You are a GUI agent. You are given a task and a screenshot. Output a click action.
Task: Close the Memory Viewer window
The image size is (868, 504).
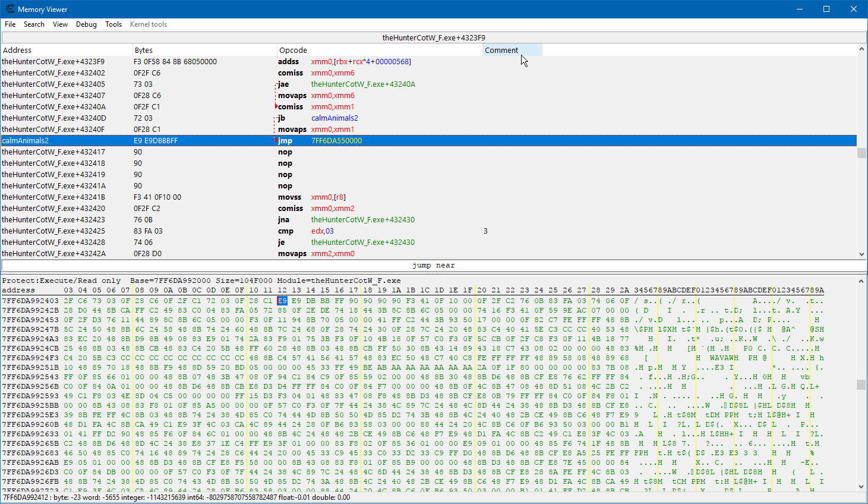(854, 9)
